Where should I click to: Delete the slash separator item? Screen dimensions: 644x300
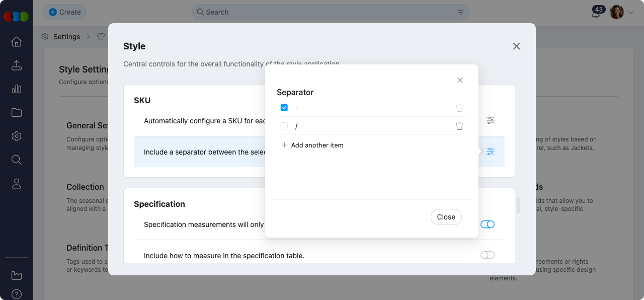pyautogui.click(x=459, y=126)
